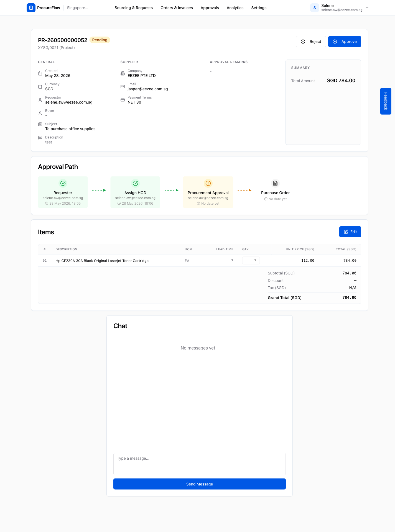The height and width of the screenshot is (532, 395).
Task: Click the green check icon on Requester step
Action: [x=63, y=183]
